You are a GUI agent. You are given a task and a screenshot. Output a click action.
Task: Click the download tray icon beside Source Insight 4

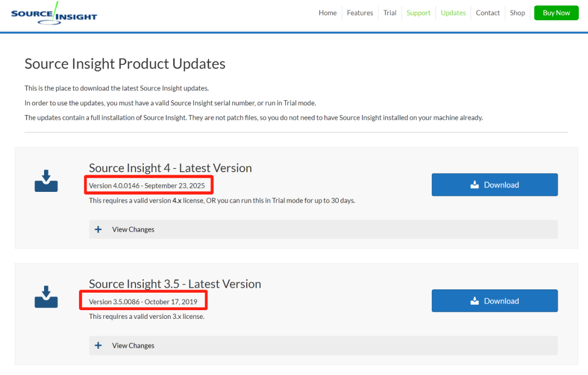tap(46, 181)
